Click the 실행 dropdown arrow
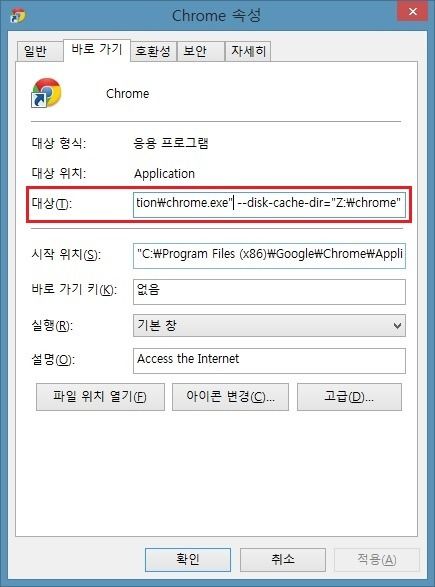The height and width of the screenshot is (587, 435). click(397, 326)
